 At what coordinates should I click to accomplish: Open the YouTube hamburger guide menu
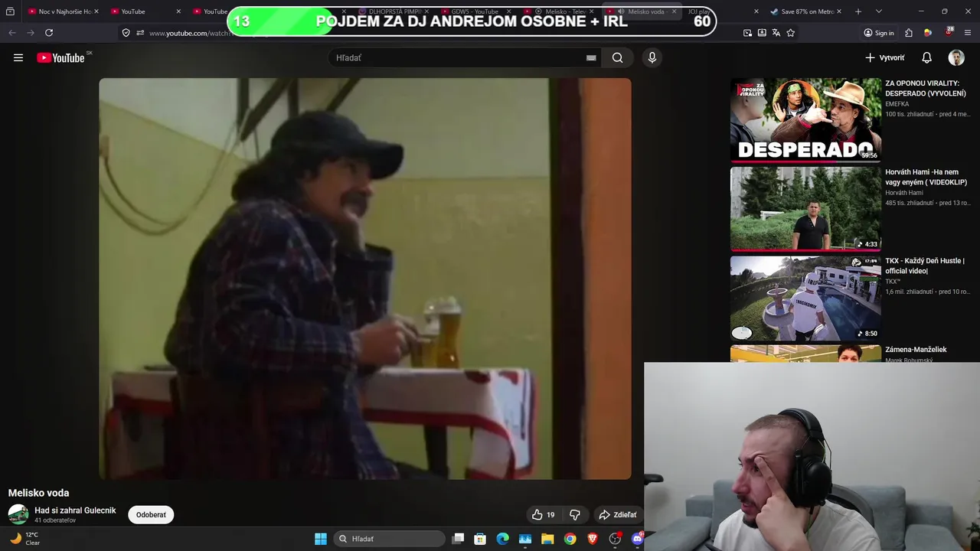coord(18,57)
